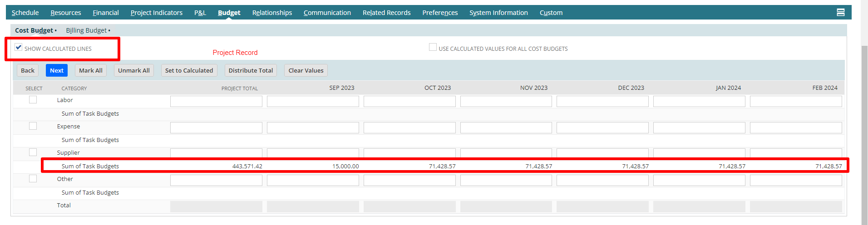The height and width of the screenshot is (225, 868).
Task: Tick the Expense row checkbox
Action: (x=33, y=126)
